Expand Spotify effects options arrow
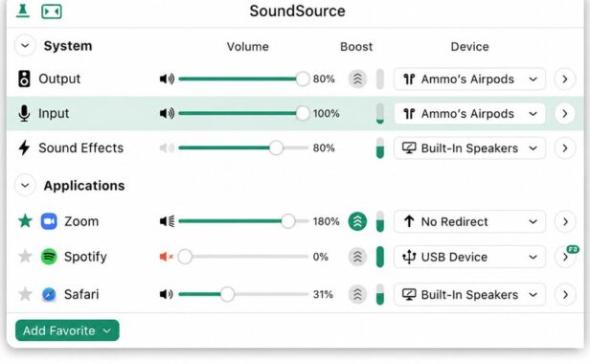Image resolution: width=590 pixels, height=364 pixels. coord(564,258)
